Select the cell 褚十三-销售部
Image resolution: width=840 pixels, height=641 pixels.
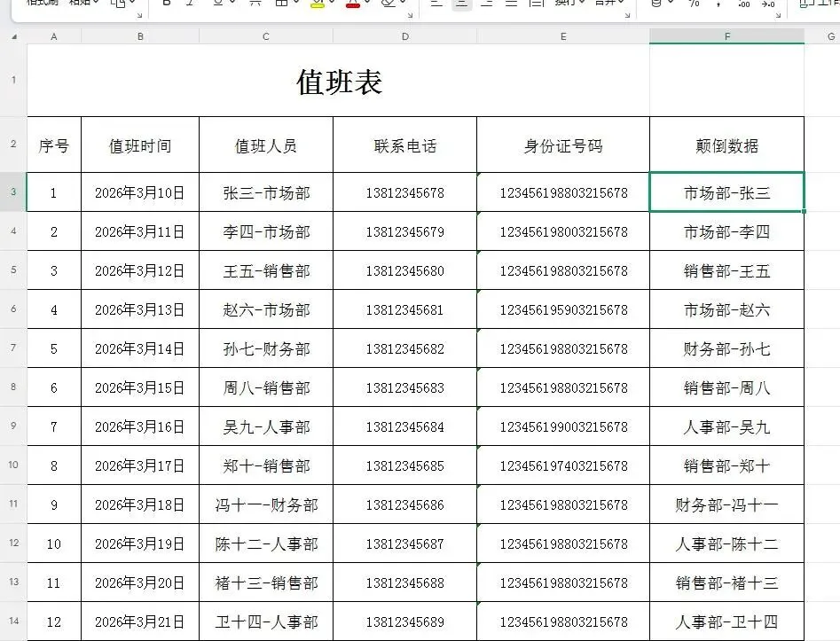(x=266, y=582)
